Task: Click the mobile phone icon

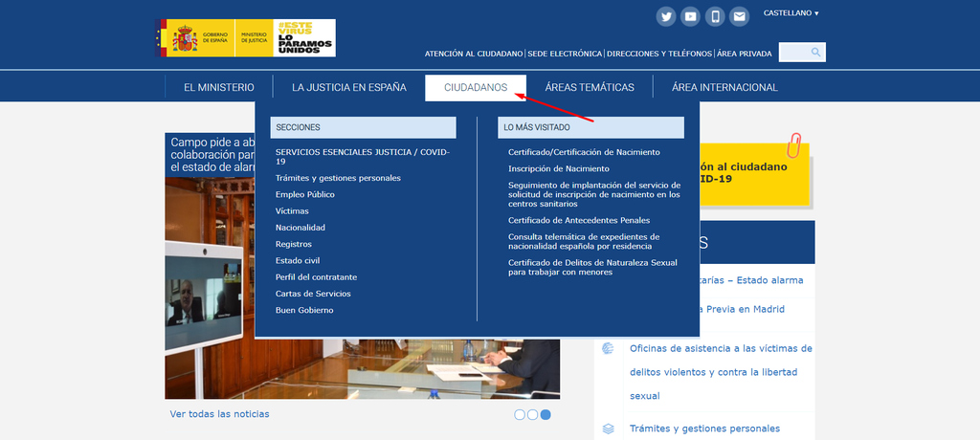Action: tap(715, 17)
